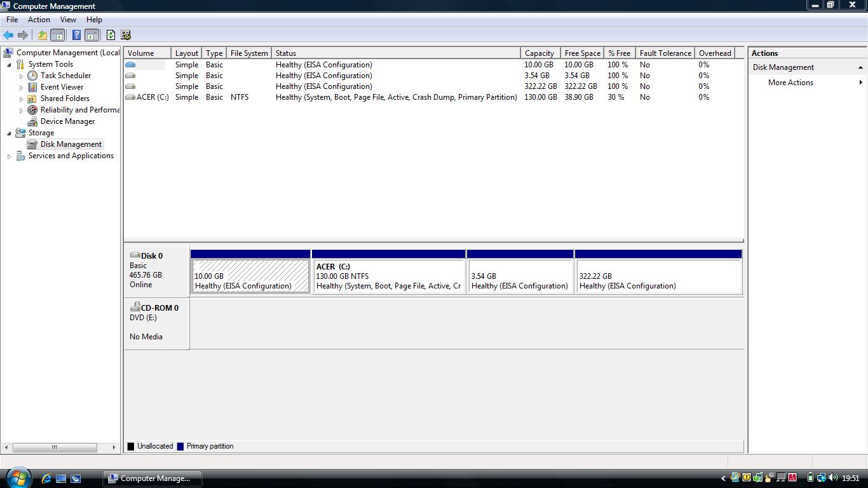The width and height of the screenshot is (868, 488).
Task: Click the Services and Applications icon
Action: [20, 156]
